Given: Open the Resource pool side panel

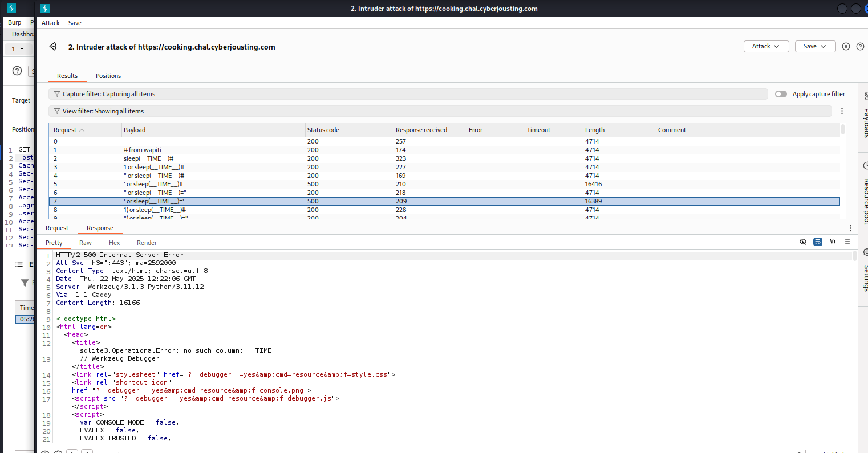Looking at the screenshot, I should point(866,194).
